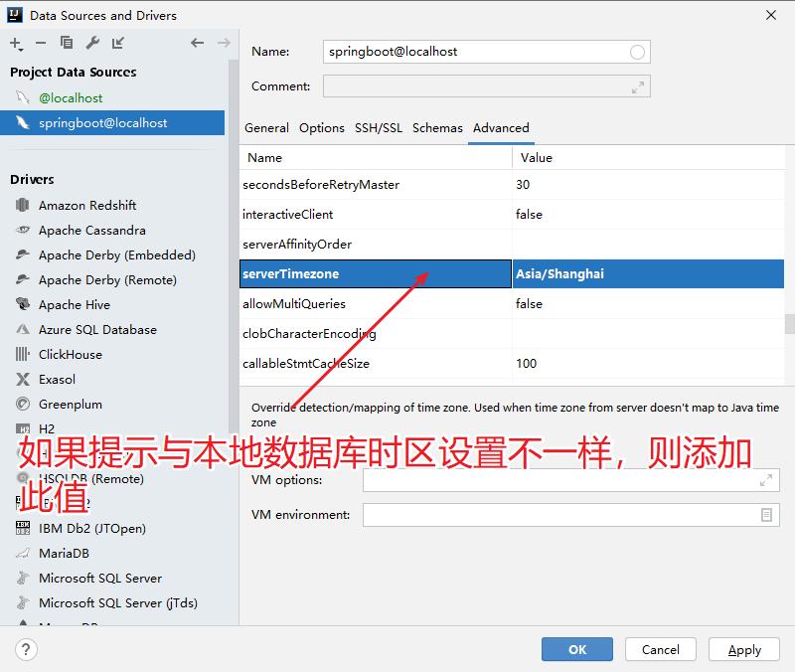Select the clobCharacterEncoding property
The width and height of the screenshot is (795, 672).
[x=376, y=334]
